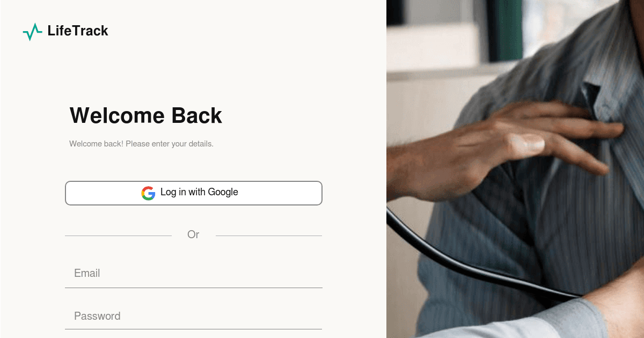Click the Email placeholder label

(x=87, y=274)
